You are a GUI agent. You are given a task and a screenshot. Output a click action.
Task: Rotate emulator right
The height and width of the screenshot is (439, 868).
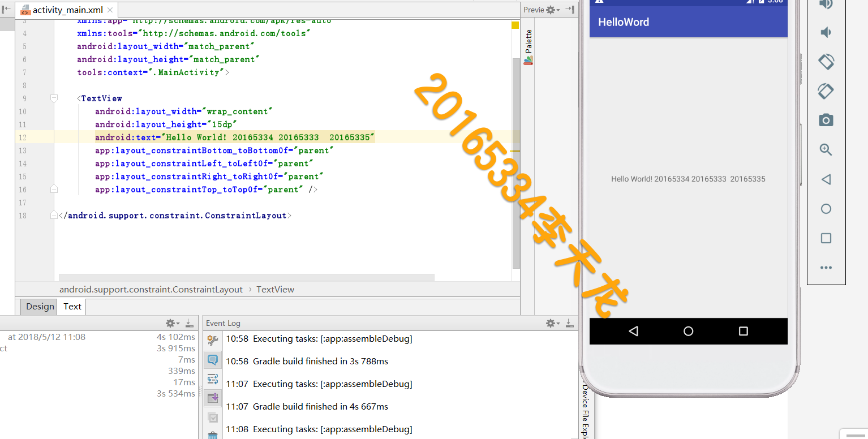point(826,91)
